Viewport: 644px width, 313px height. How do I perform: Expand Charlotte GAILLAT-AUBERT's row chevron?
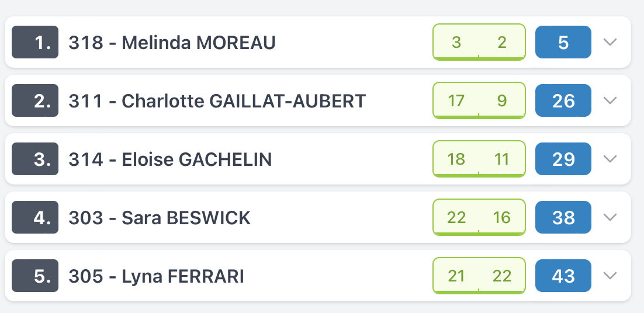pos(610,100)
